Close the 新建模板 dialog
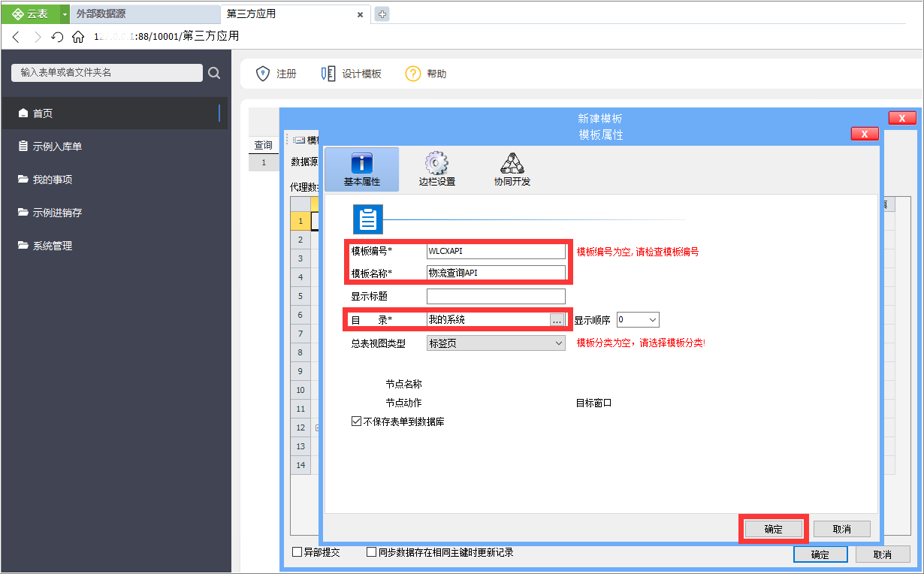This screenshot has height=574, width=924. coord(902,118)
